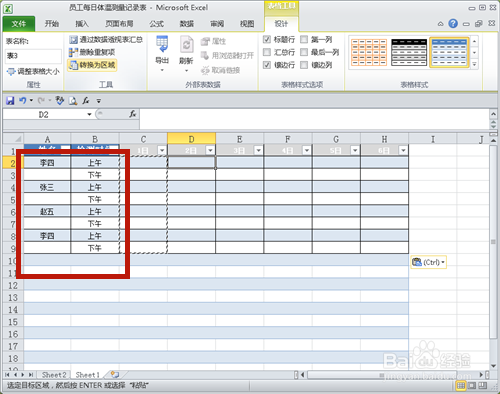Screen dimensions: 500x394
Task: Apply the black table style thumbnail
Action: 409,52
